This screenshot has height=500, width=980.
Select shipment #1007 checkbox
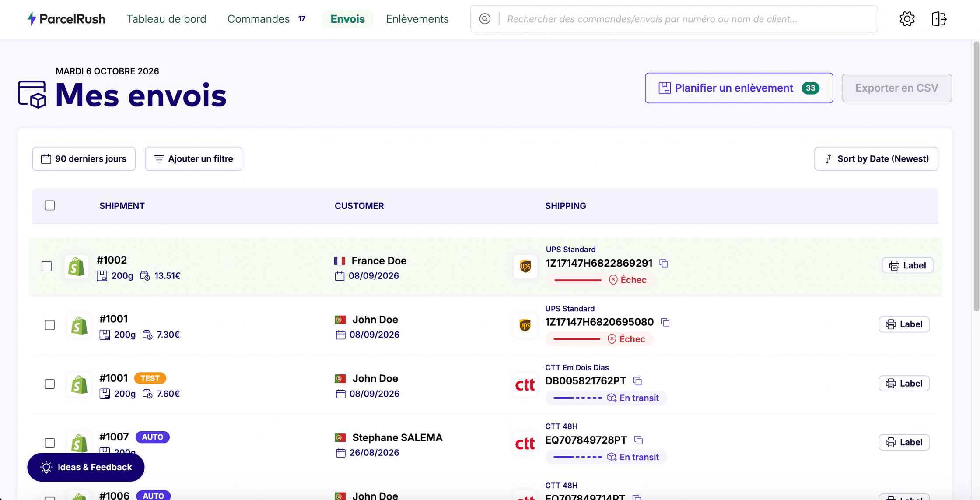pyautogui.click(x=49, y=443)
